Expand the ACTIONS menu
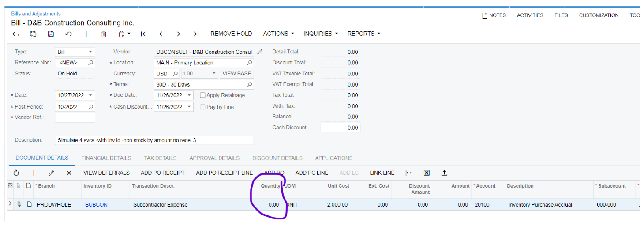Viewport: 644px width, 226px height. click(279, 34)
